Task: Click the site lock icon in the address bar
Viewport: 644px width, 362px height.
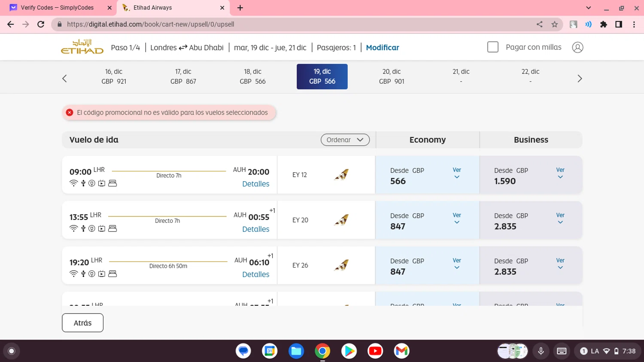Action: 60,24
